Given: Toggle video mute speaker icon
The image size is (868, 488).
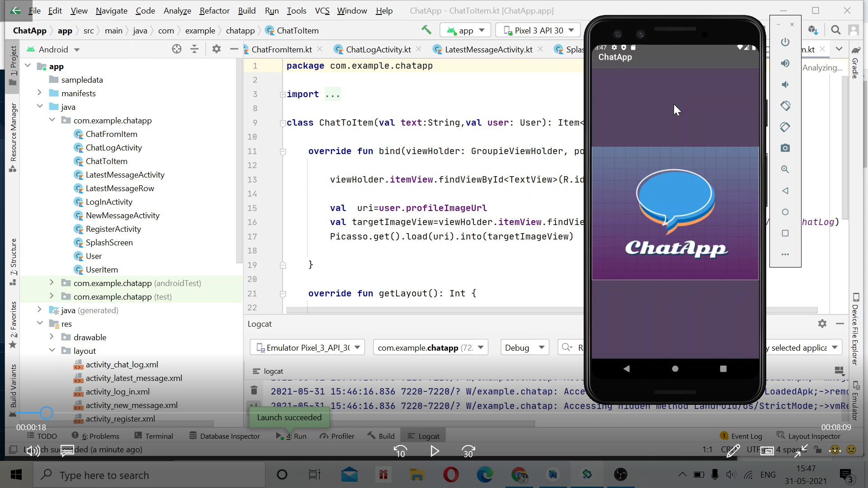Looking at the screenshot, I should 33,450.
